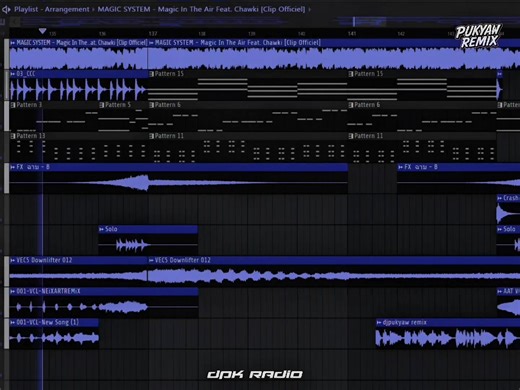520x390 pixels.
Task: Jump to bar 140 on the timeline ruler
Action: click(x=302, y=34)
